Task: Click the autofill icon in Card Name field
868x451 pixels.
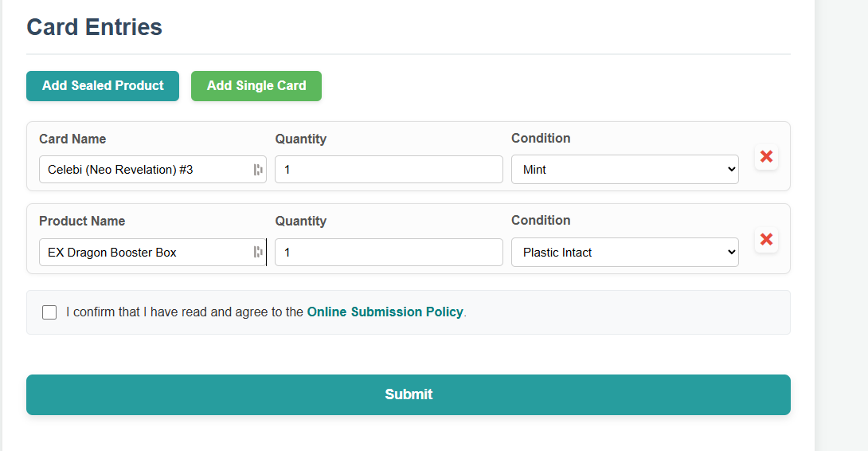Action: [258, 170]
